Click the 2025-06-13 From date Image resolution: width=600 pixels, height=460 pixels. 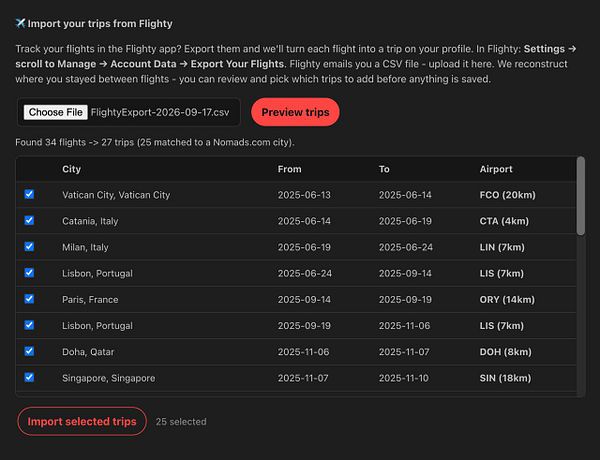tap(304, 195)
